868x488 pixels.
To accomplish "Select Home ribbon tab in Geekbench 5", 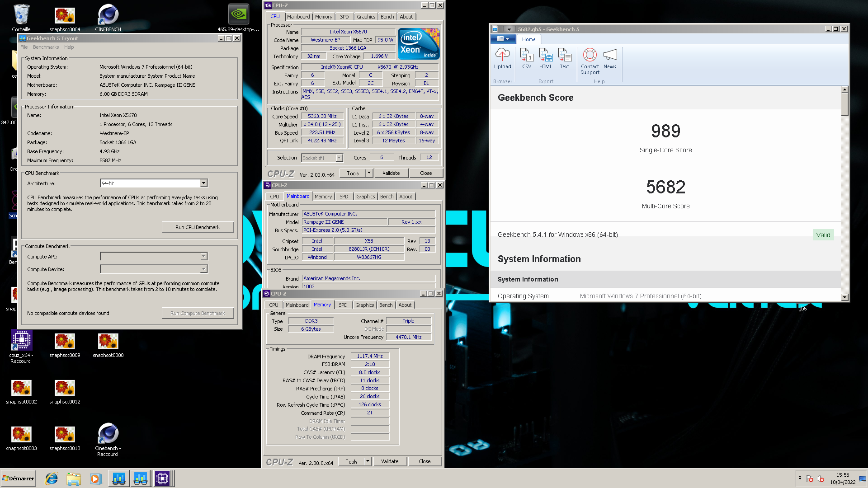I will click(x=528, y=39).
